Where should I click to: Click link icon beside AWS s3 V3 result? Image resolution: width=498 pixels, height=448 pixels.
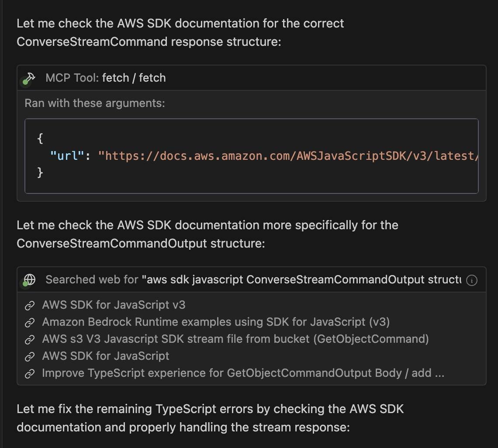click(30, 339)
